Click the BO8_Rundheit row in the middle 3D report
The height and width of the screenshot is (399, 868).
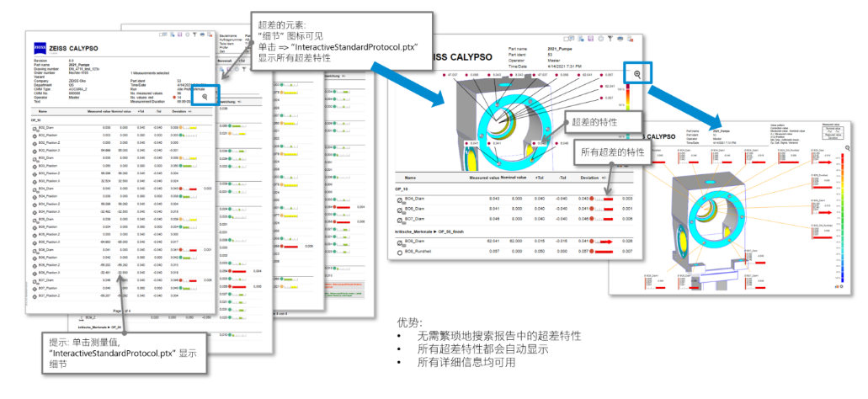point(516,252)
